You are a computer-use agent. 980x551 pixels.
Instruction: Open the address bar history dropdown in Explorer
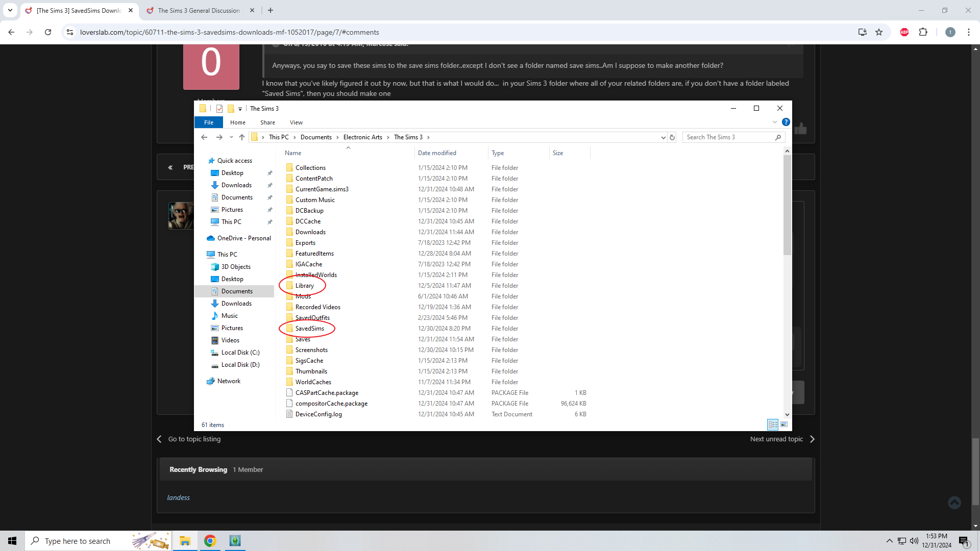[x=663, y=137]
